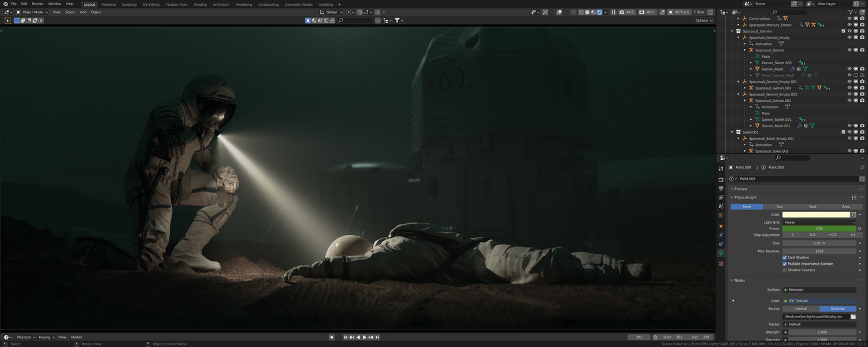Screen dimensions: 868x347
Task: Pause viewport render preview
Action: (x=613, y=12)
